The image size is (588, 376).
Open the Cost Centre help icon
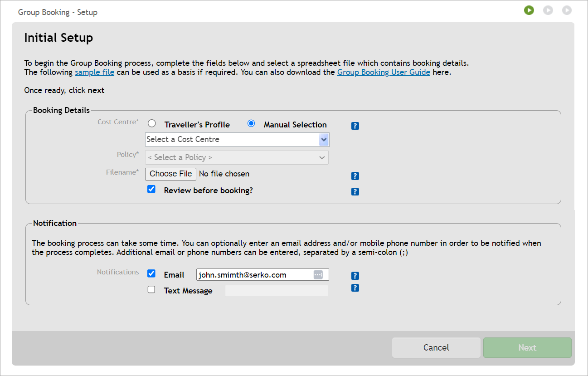coord(355,126)
